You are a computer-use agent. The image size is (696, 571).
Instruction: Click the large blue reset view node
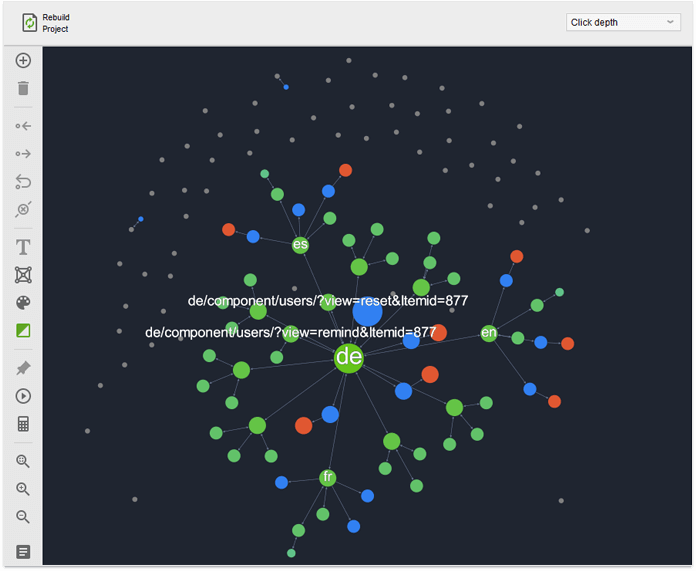368,312
